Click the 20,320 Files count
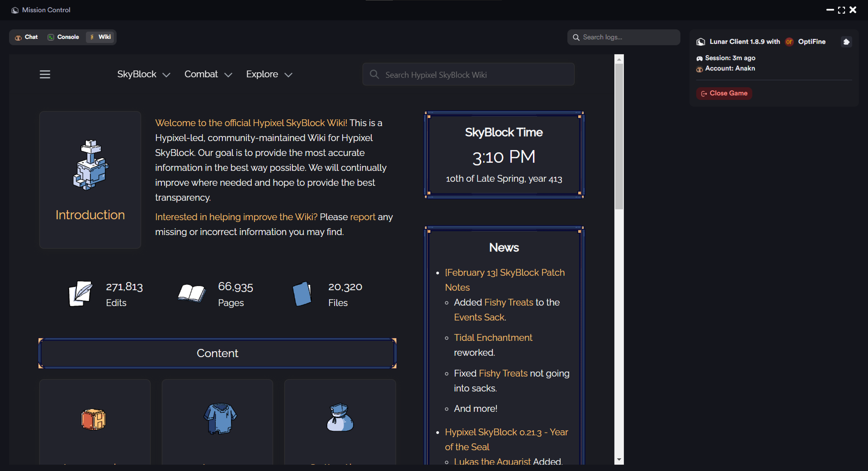 [345, 287]
